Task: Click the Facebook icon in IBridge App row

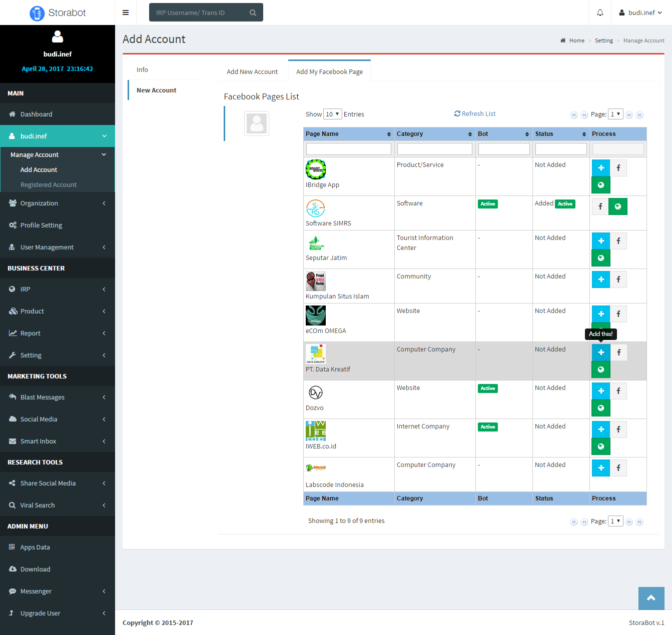Action: [x=618, y=168]
